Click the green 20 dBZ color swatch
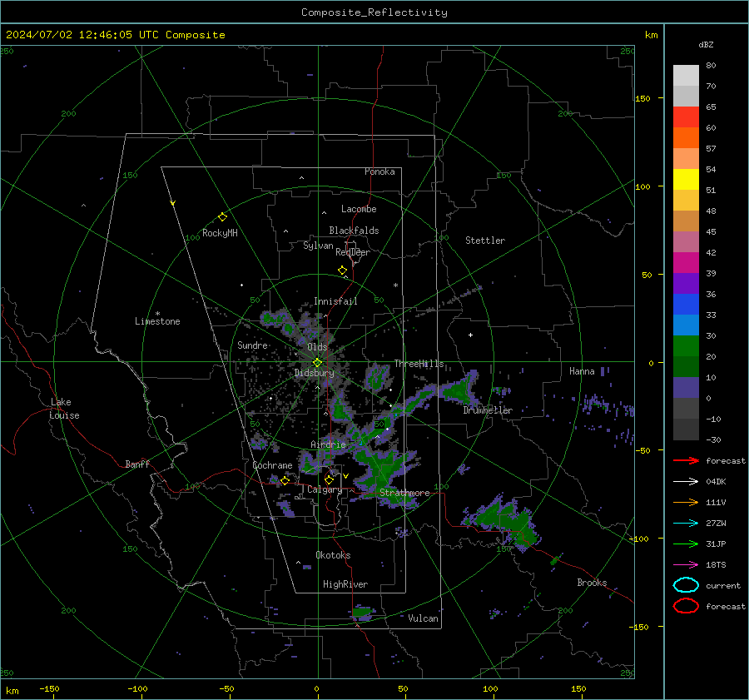The image size is (749, 700). 686,346
